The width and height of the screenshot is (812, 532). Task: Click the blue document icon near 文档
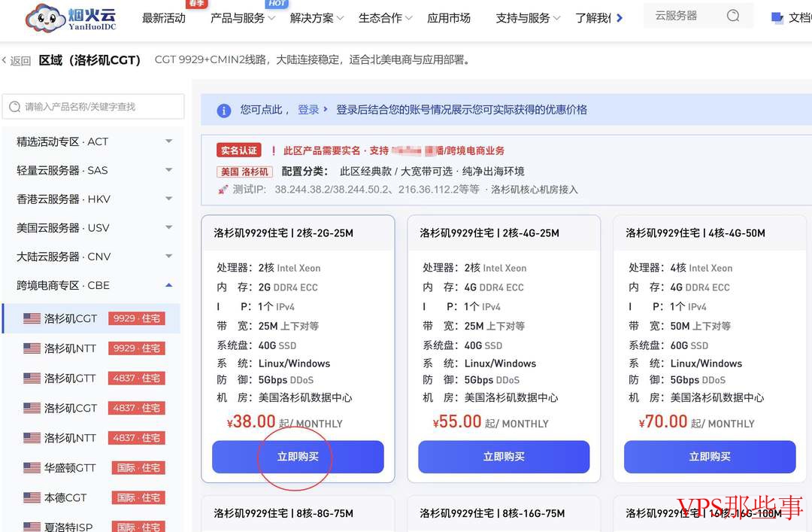[x=777, y=17]
